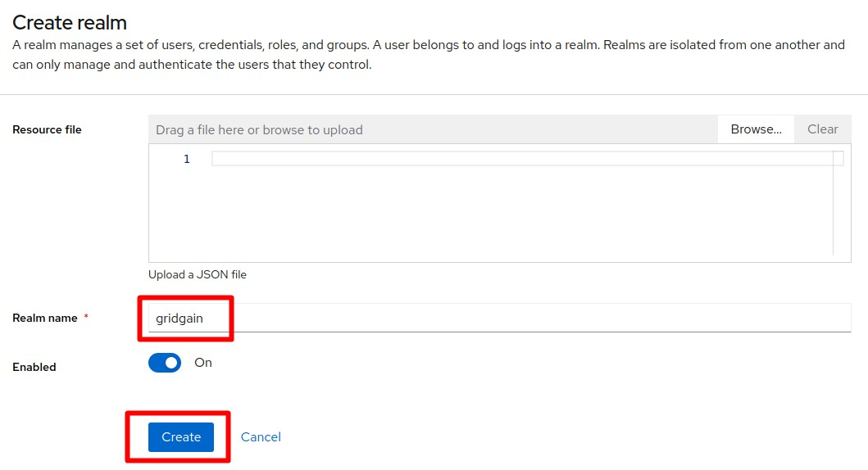Click the 'On' label next to the switch
868x470 pixels.
coord(203,363)
